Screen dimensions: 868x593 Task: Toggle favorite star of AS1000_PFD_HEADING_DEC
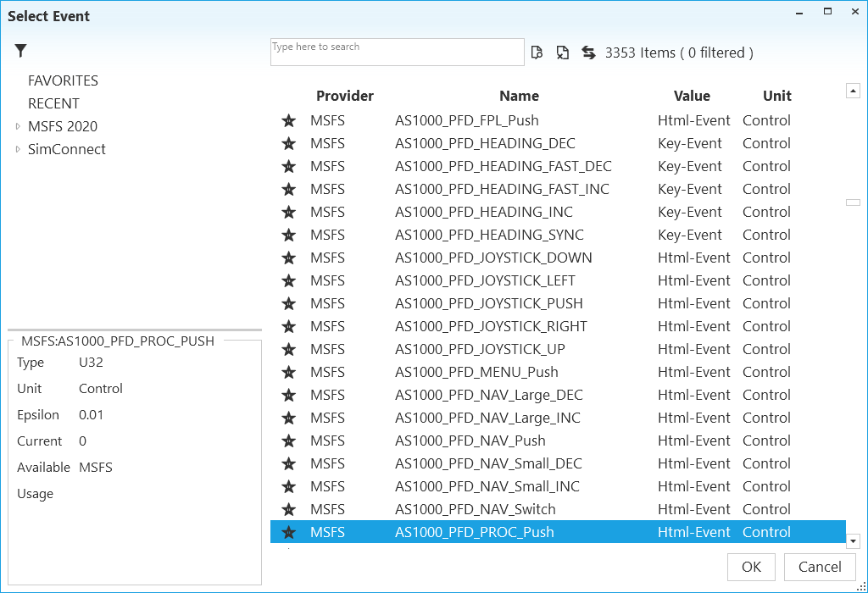pos(288,144)
